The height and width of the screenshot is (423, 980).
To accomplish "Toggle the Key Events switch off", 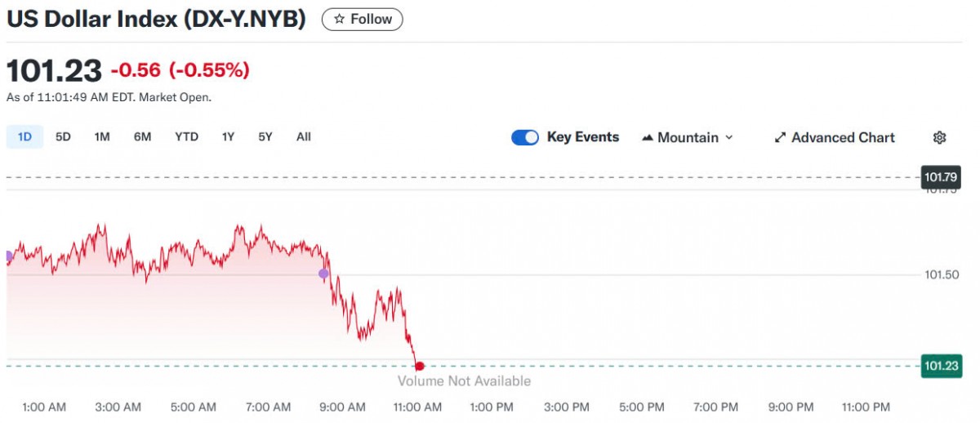I will pos(525,137).
